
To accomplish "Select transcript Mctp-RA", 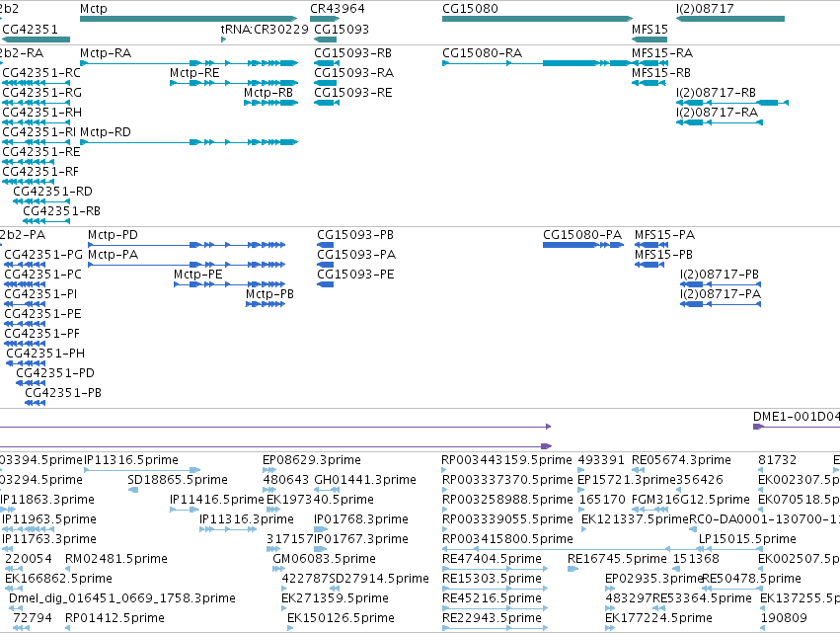I will (x=106, y=53).
